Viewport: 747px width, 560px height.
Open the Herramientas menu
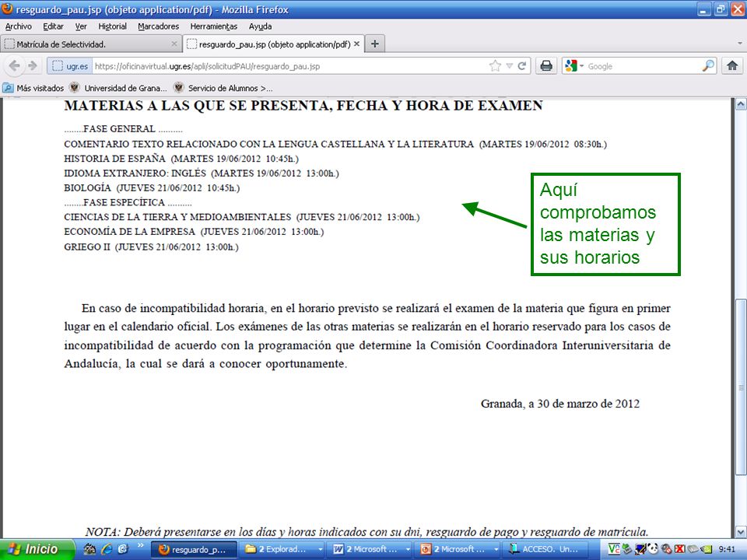click(213, 26)
